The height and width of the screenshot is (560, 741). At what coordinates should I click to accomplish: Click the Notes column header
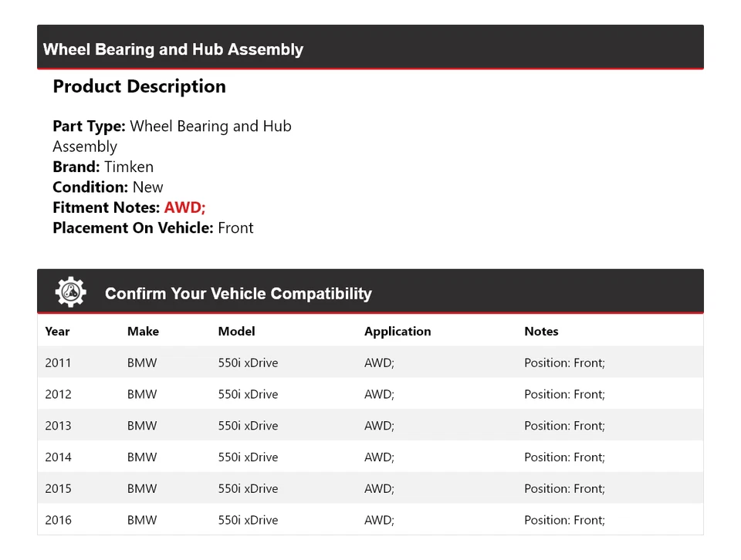(x=541, y=332)
